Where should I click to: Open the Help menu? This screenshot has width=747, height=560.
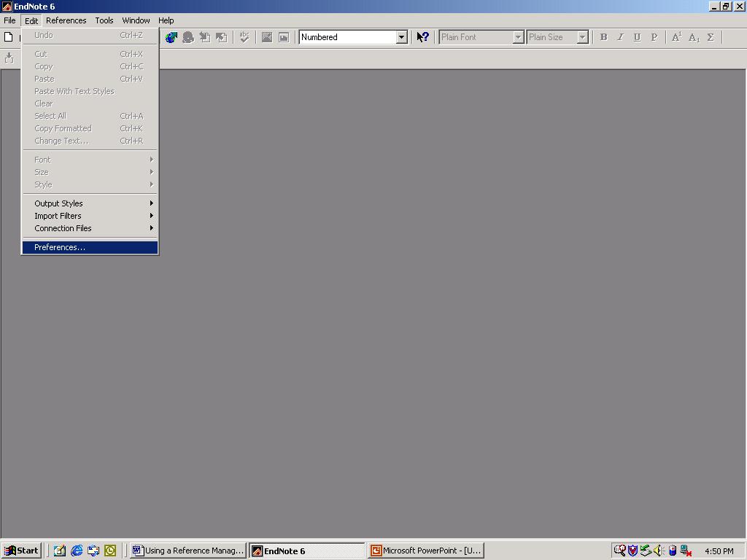click(x=166, y=20)
